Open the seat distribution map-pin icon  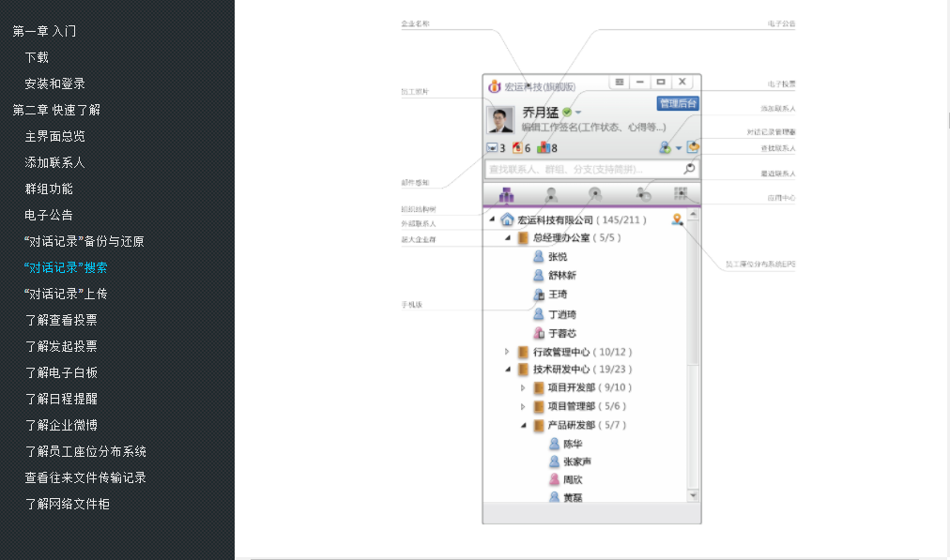coord(678,219)
